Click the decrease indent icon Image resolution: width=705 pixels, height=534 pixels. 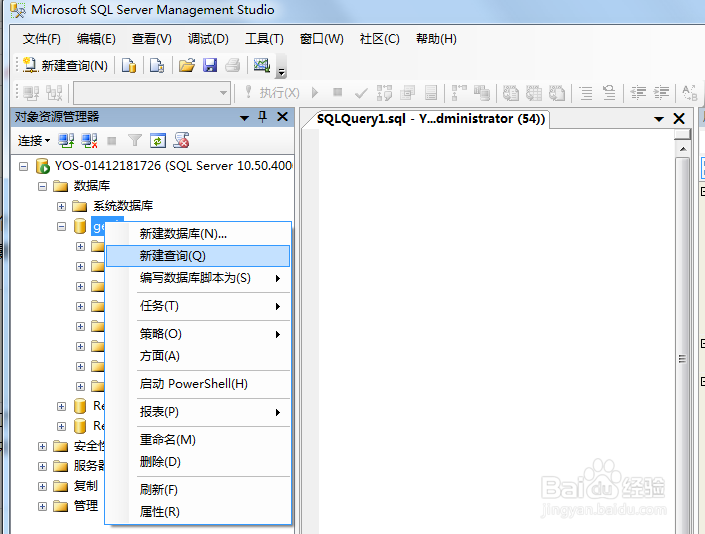638,93
